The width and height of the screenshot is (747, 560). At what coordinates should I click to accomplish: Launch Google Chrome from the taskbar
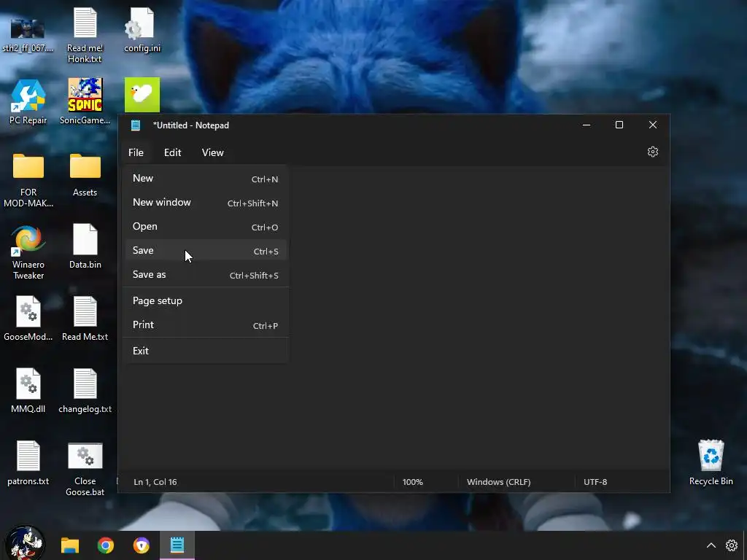106,545
